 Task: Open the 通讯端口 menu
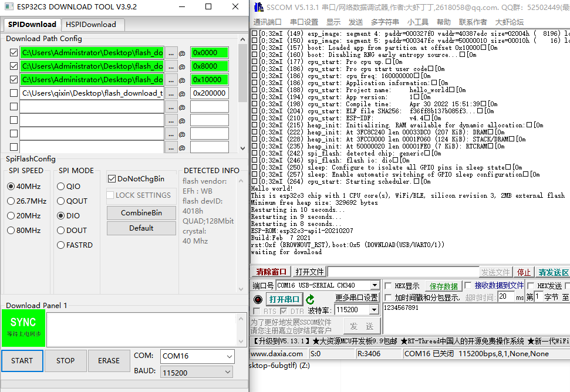coord(268,22)
